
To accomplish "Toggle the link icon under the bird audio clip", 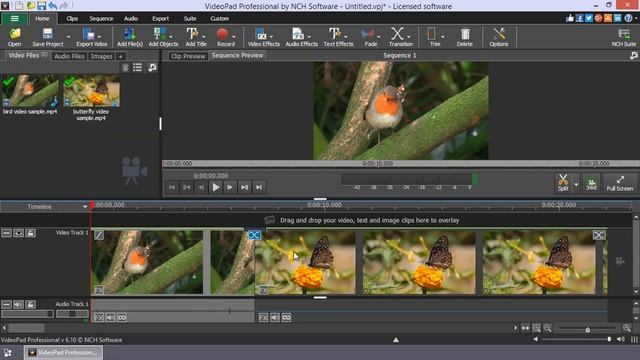I will (122, 317).
